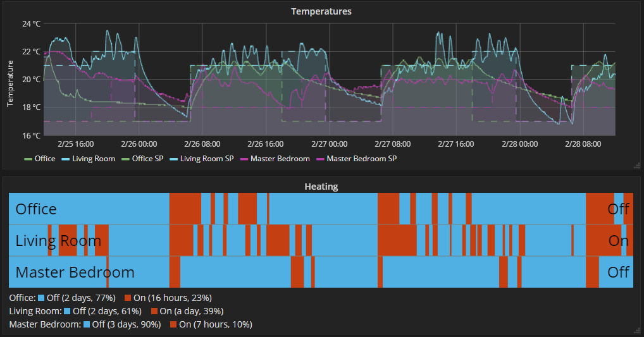Open the Temperatures panel title menu
This screenshot has height=337, width=644.
tap(321, 11)
